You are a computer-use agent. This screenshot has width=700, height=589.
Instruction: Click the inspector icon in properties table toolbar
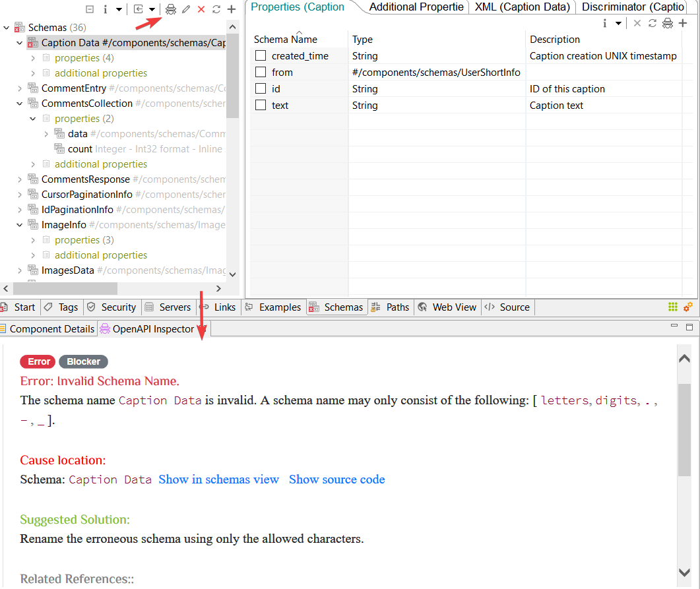(x=667, y=23)
